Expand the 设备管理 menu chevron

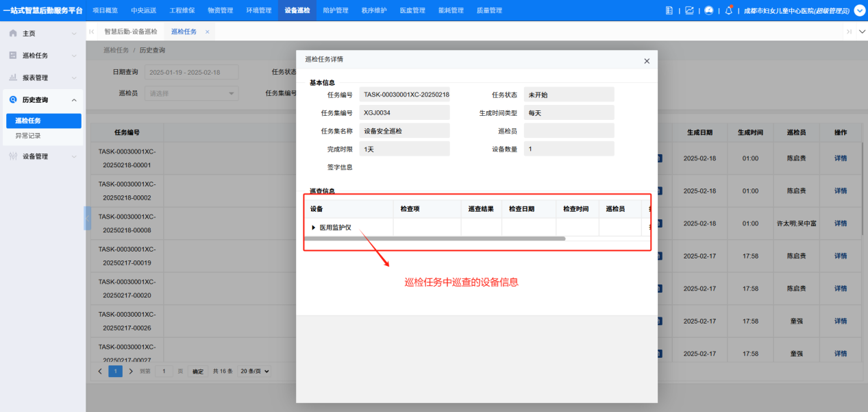(x=74, y=156)
